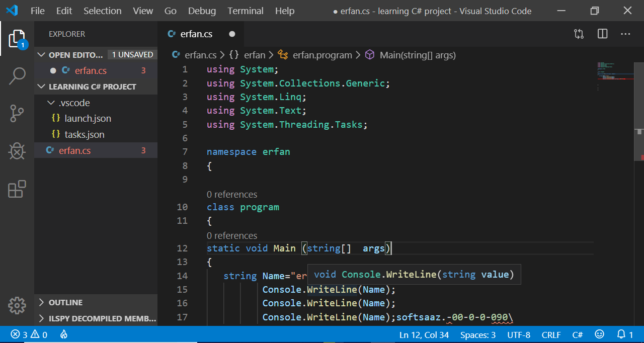Open the Selection menu

pos(102,11)
